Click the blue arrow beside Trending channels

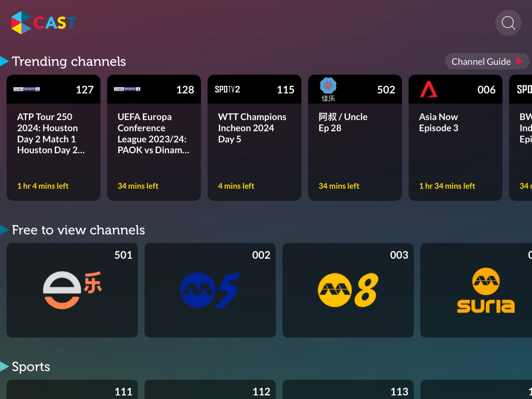coord(4,61)
